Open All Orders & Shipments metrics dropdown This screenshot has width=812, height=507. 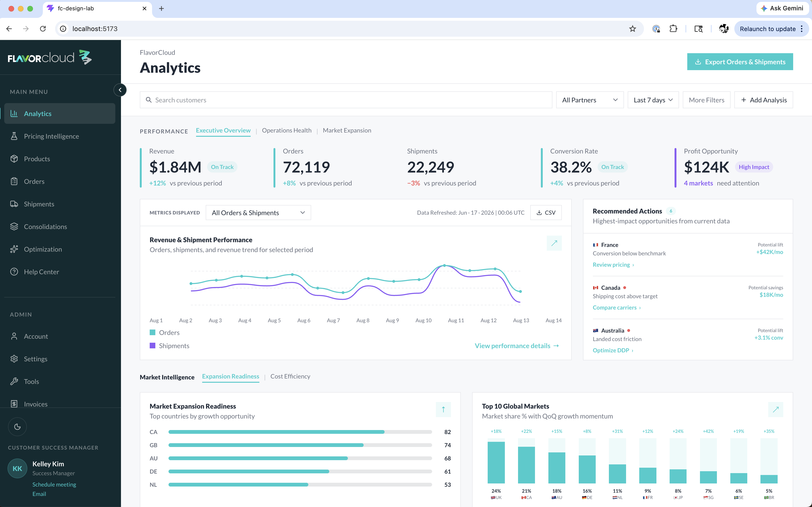258,213
